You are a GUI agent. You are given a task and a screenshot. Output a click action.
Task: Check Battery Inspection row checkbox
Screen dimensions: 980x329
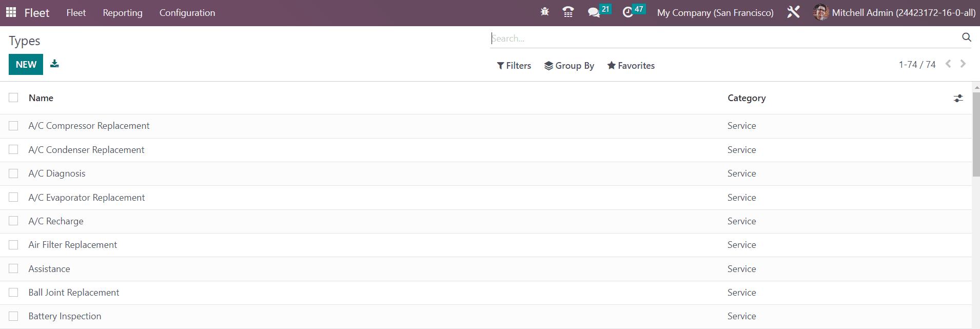13,316
